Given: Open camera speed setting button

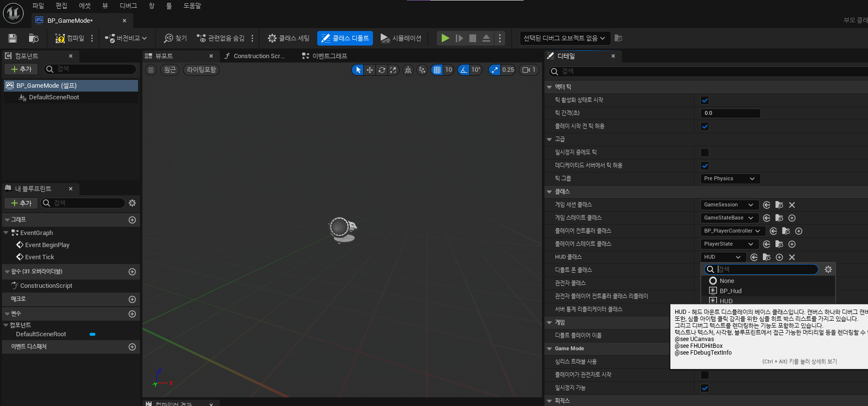Looking at the screenshot, I should coord(529,70).
